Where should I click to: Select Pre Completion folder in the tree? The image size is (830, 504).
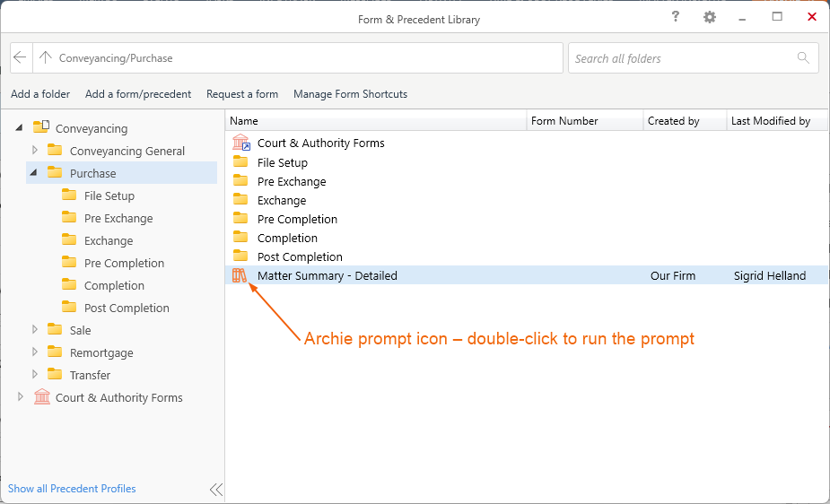pos(124,263)
